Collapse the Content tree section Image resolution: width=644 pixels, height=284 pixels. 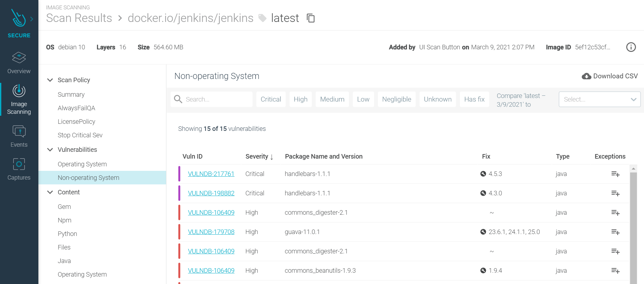pyautogui.click(x=50, y=192)
